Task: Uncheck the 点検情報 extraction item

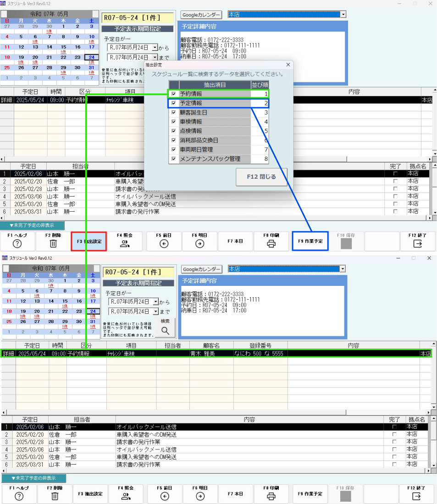Action: click(174, 131)
